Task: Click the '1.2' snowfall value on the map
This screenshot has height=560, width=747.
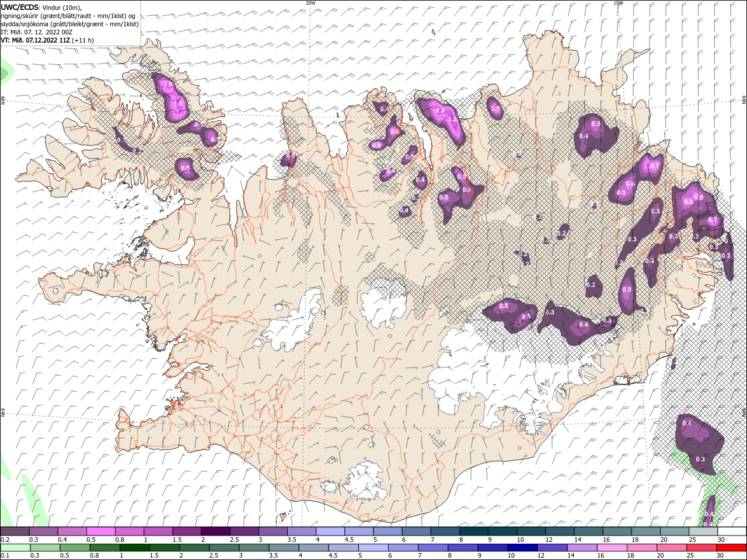Action: (x=452, y=119)
